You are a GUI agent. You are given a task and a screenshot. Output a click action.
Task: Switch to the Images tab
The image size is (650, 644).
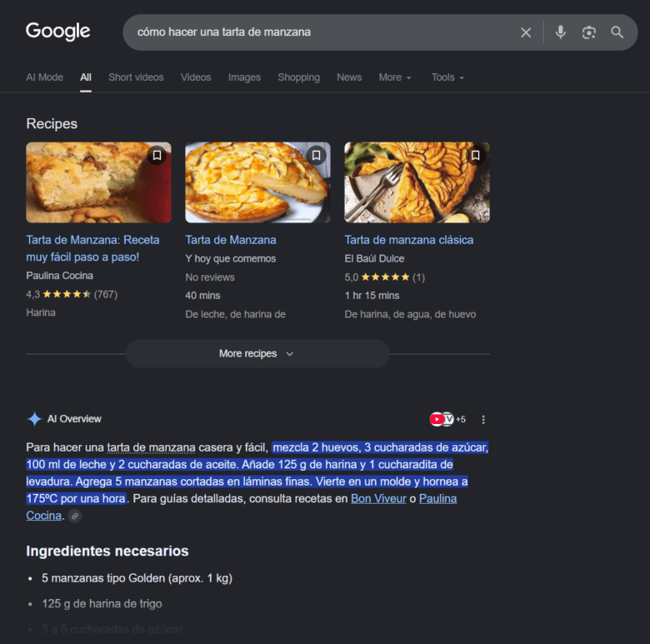[x=244, y=77]
